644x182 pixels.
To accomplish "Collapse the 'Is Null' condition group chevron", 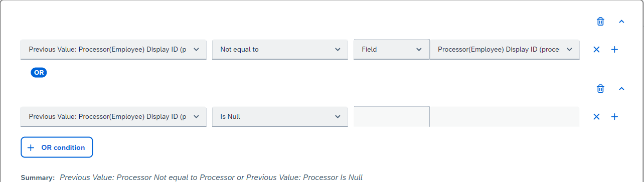I will tap(621, 89).
